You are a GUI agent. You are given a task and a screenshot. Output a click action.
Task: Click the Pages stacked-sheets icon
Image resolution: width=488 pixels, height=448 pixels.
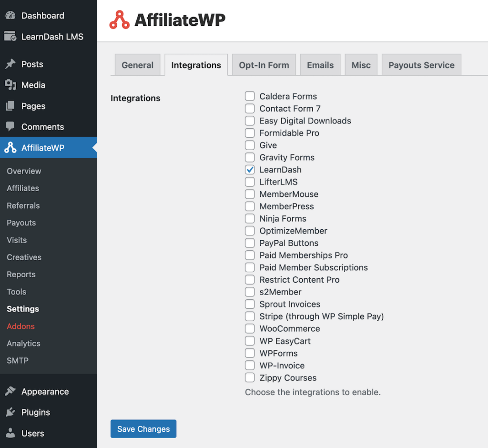click(x=10, y=106)
